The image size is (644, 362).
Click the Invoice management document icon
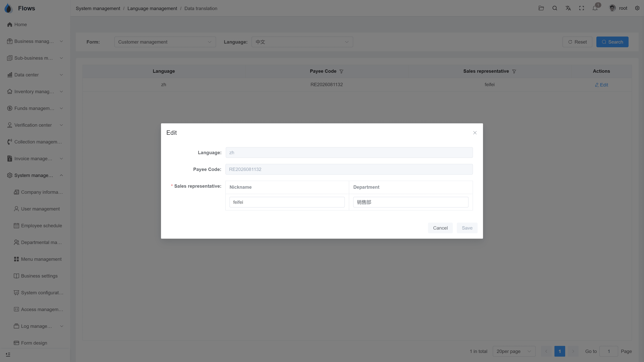[10, 159]
